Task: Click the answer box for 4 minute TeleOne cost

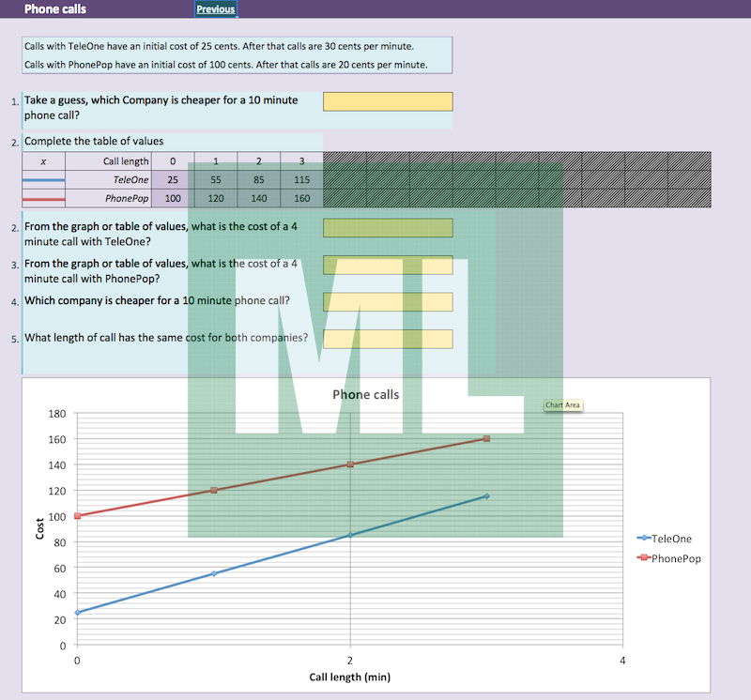Action: (388, 228)
